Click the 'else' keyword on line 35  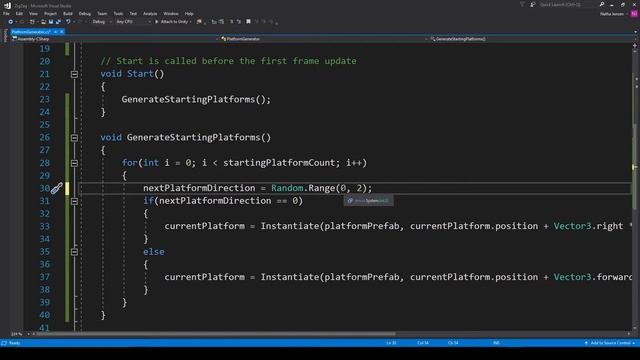154,252
